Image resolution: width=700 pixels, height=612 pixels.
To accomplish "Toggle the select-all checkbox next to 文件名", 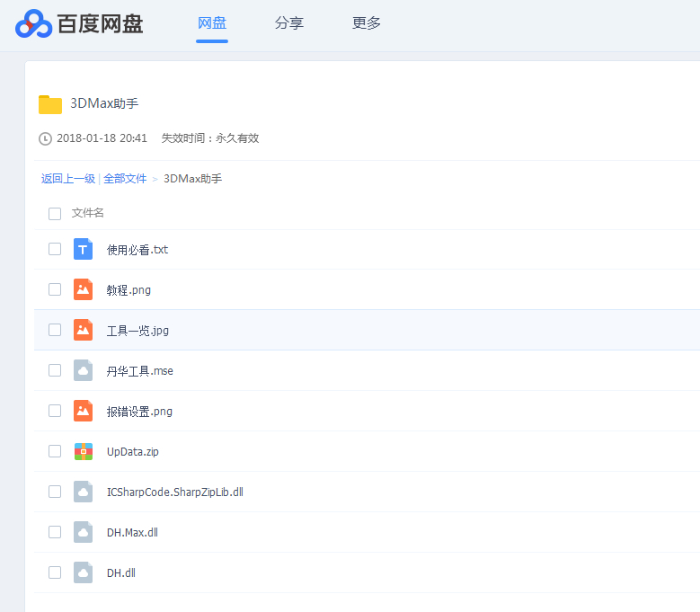I will click(55, 214).
